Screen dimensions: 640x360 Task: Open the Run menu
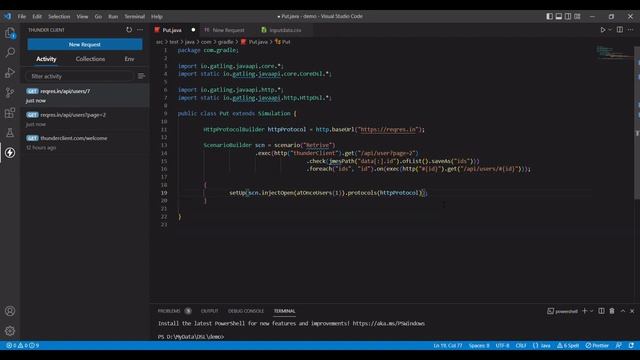tap(113, 16)
